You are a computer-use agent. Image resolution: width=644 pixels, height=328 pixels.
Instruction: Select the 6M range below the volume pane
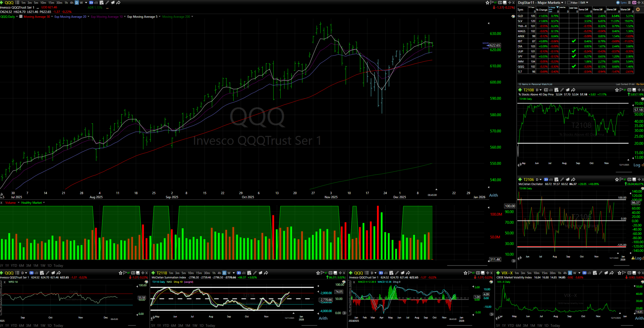click(x=21, y=266)
